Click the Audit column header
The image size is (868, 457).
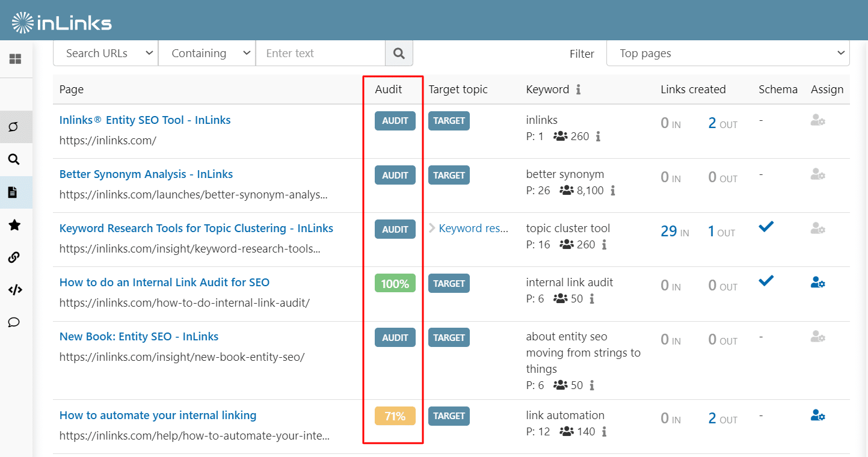389,90
